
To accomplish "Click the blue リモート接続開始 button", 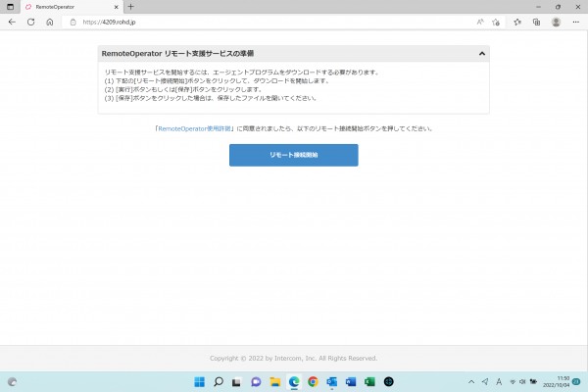I will (294, 155).
